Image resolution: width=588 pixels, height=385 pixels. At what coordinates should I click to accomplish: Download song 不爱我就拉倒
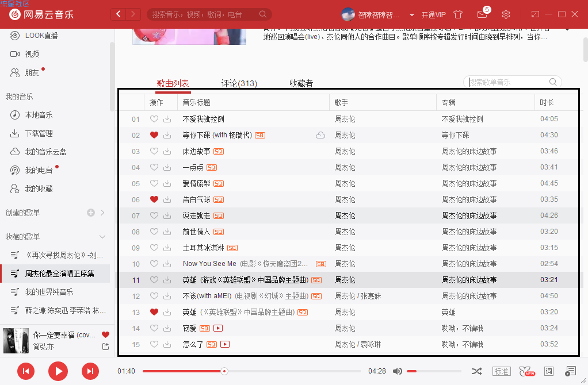[167, 119]
